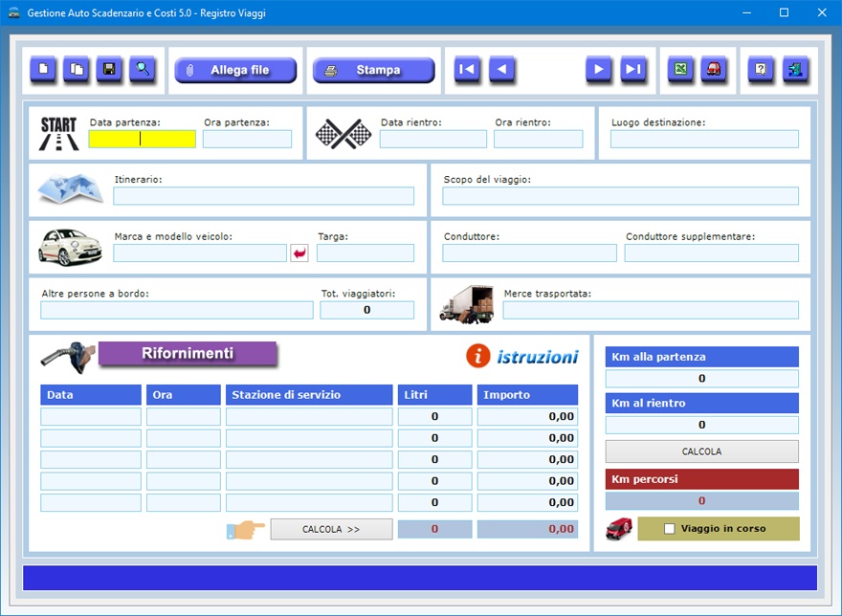This screenshot has height=616, width=842.
Task: Click first row Ora cell in Rifornimenti
Action: tap(184, 416)
